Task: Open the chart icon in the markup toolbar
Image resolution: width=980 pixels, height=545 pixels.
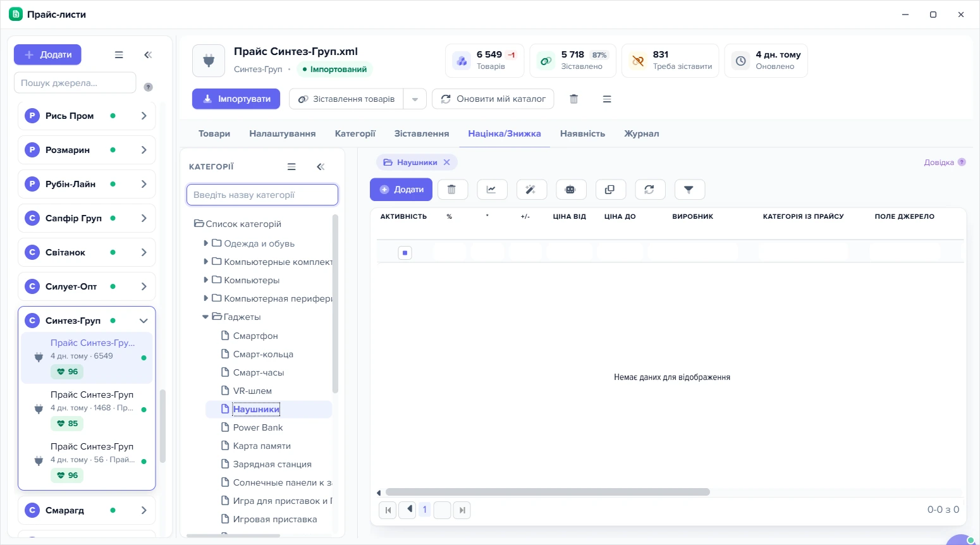Action: click(491, 190)
